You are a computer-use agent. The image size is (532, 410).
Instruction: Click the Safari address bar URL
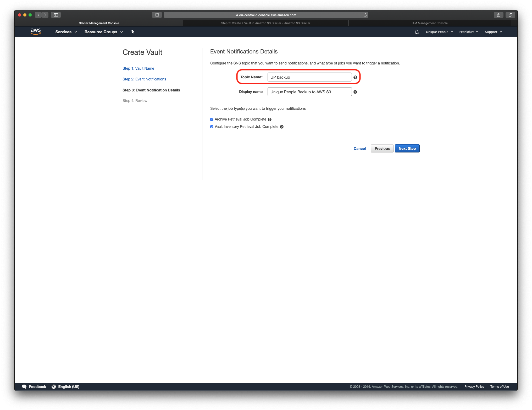266,15
